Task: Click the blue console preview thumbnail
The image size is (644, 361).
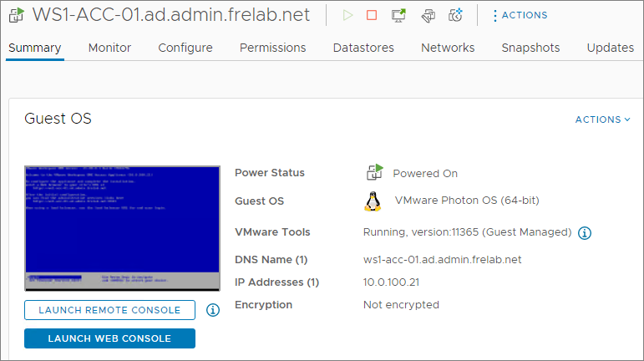Action: pyautogui.click(x=122, y=227)
